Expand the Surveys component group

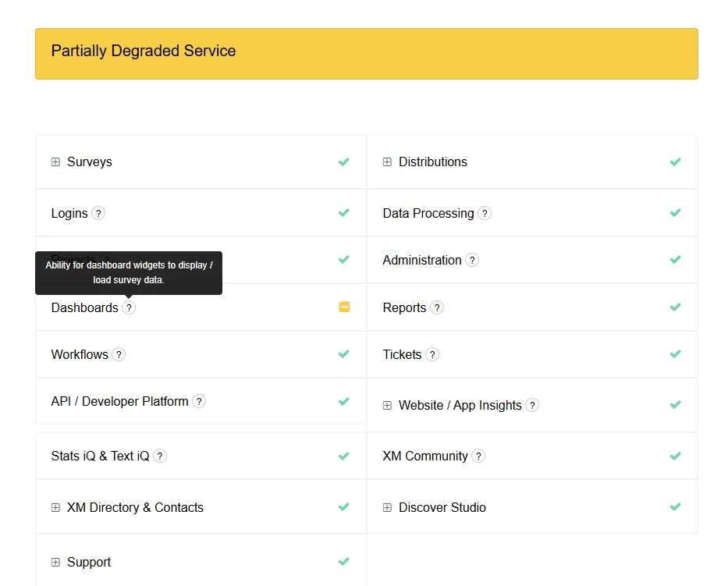click(x=55, y=162)
